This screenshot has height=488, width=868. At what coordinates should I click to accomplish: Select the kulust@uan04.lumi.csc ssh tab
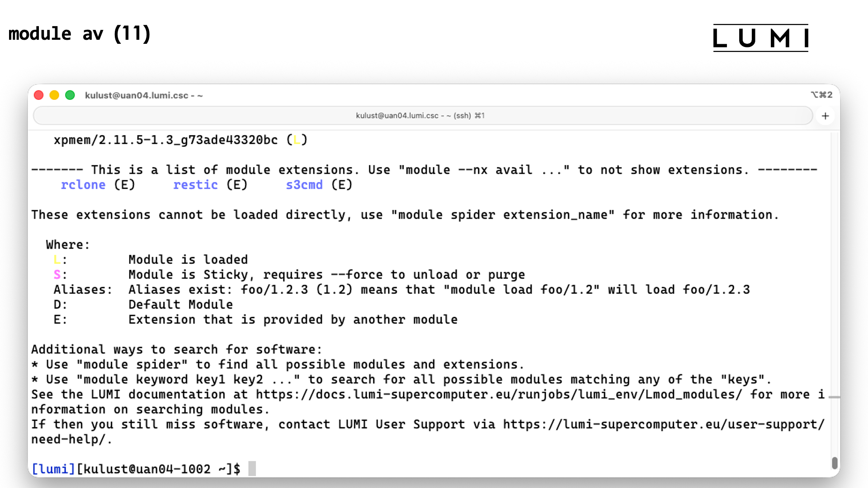pos(420,116)
